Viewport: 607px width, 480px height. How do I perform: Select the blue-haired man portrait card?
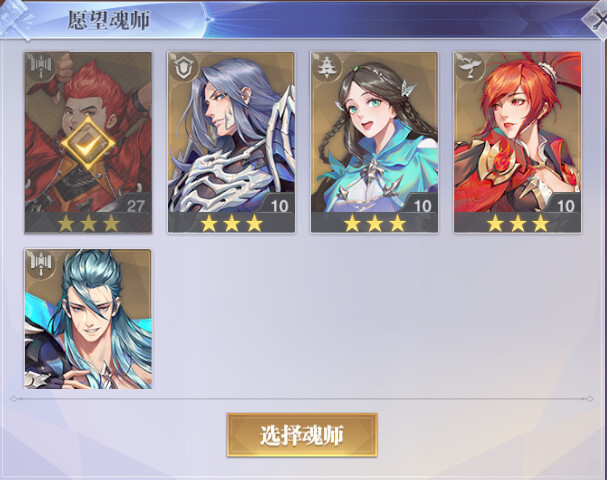click(x=88, y=319)
